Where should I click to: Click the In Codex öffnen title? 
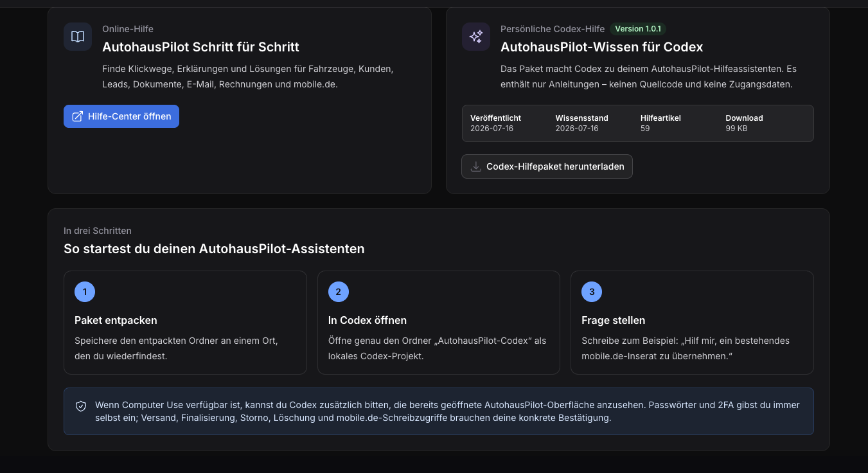point(368,320)
